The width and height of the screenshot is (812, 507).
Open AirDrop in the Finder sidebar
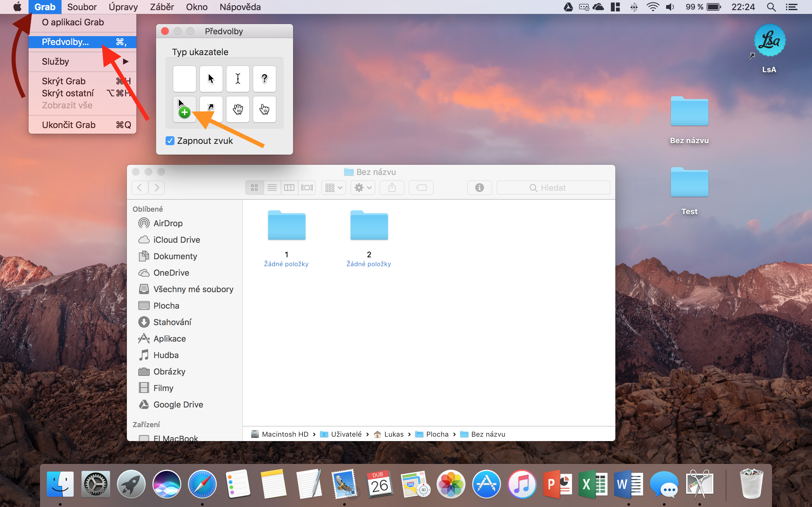(x=168, y=223)
